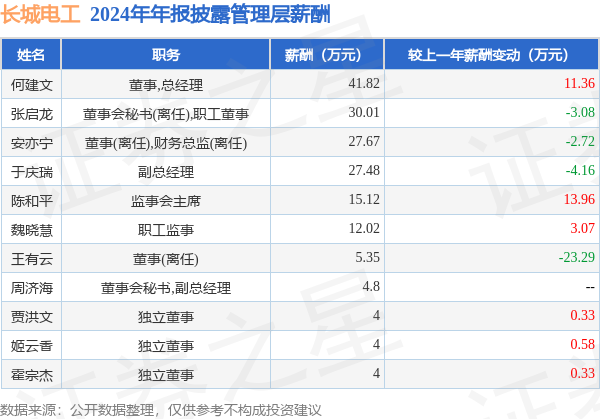Click the 数据来源 disclaimer footer text
Image resolution: width=600 pixels, height=419 pixels.
pos(160,411)
